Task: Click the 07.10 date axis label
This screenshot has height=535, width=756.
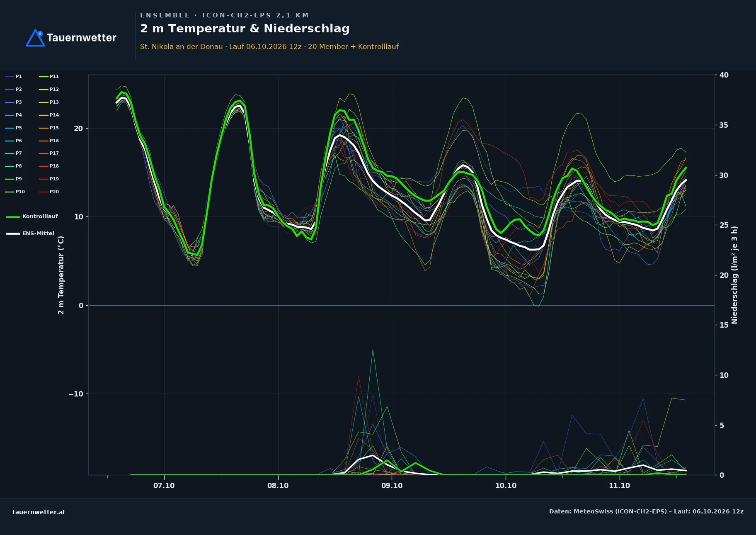Action: pos(164,486)
